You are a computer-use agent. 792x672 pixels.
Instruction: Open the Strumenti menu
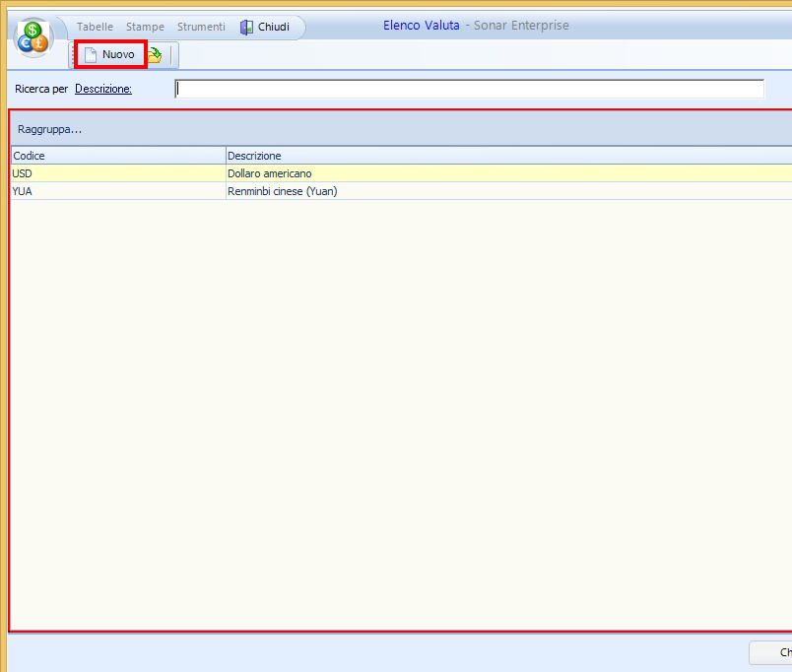(x=201, y=27)
